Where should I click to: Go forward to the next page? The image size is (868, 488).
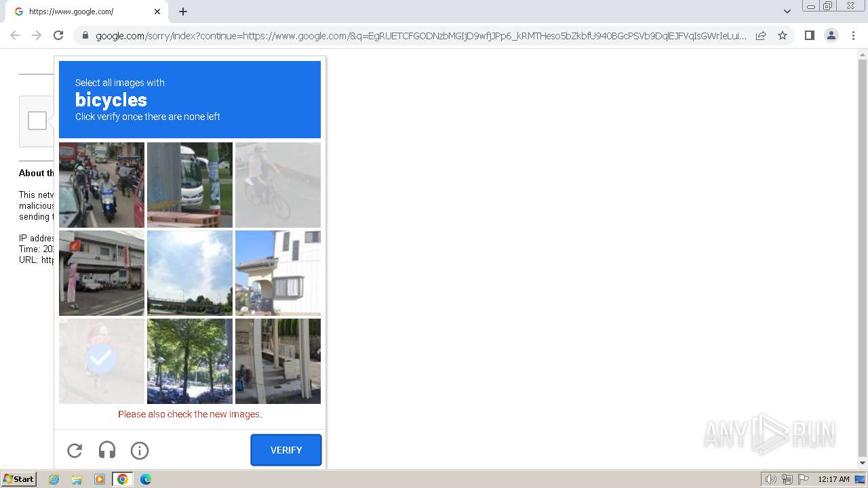[37, 35]
